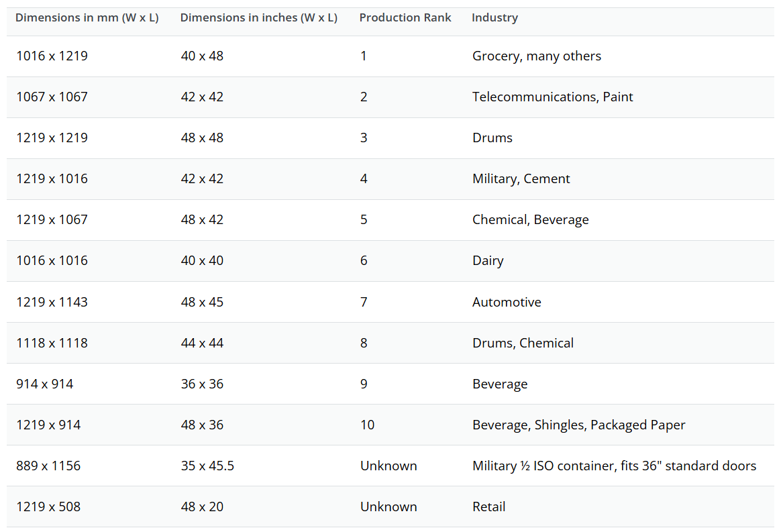Select the '914 x 914' mm cell
Image resolution: width=781 pixels, height=532 pixels.
[45, 384]
